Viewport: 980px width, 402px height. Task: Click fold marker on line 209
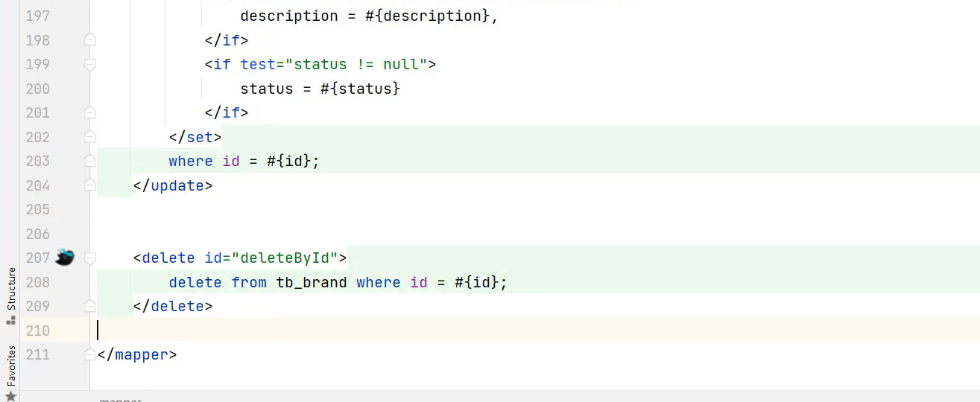(x=90, y=306)
